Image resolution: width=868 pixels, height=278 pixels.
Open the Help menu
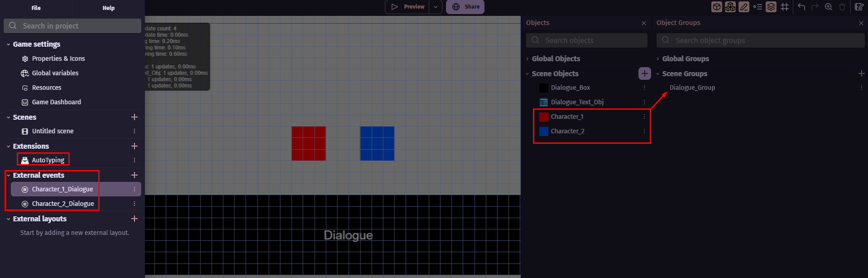[109, 8]
